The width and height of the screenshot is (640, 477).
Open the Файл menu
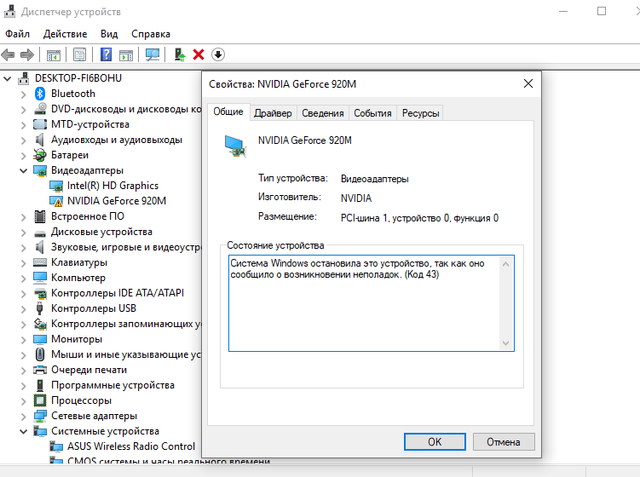pos(17,34)
